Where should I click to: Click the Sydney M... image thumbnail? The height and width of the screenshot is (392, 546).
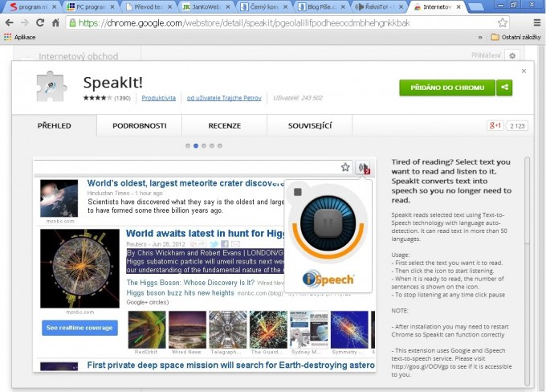pyautogui.click(x=309, y=329)
